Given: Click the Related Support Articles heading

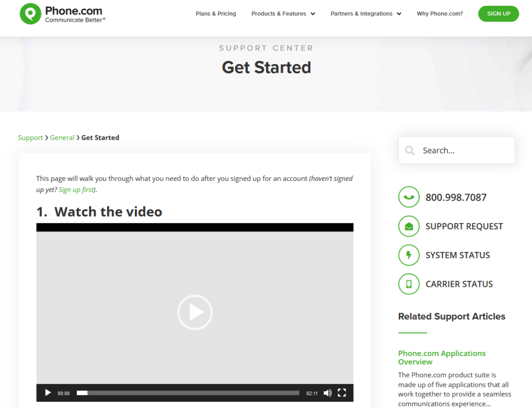Looking at the screenshot, I should [451, 317].
